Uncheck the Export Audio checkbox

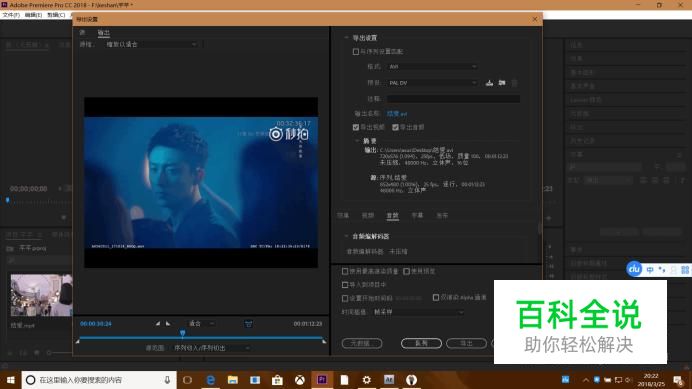coord(395,127)
